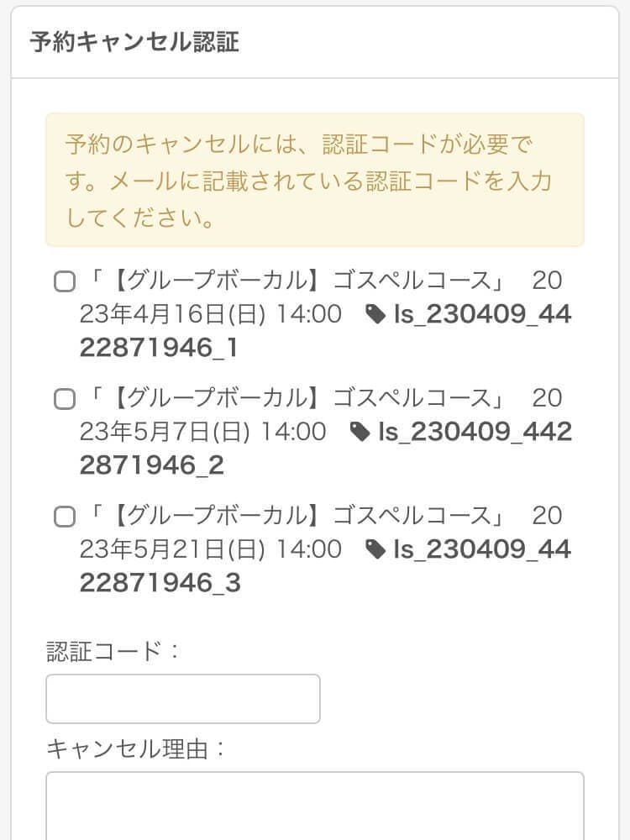Click the tag icon for the May 7 reservation
This screenshot has height=840, width=630.
click(360, 433)
